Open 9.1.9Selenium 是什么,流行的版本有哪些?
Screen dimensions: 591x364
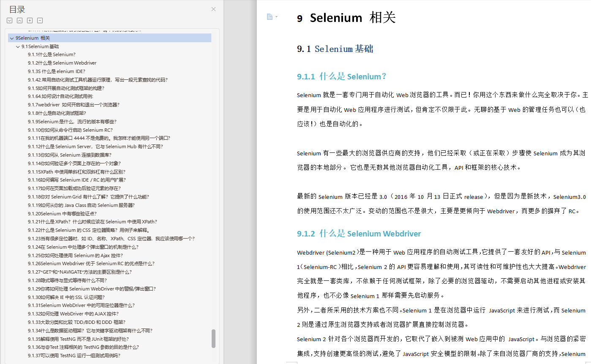72,122
